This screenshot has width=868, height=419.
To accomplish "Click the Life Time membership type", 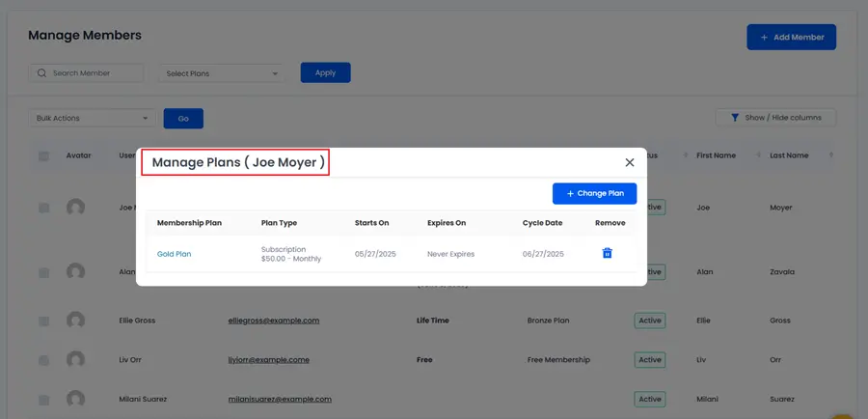I will coord(433,321).
